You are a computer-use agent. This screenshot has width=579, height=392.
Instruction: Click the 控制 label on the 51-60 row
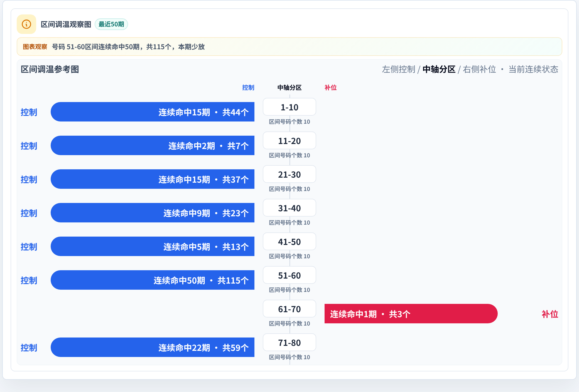(x=29, y=280)
